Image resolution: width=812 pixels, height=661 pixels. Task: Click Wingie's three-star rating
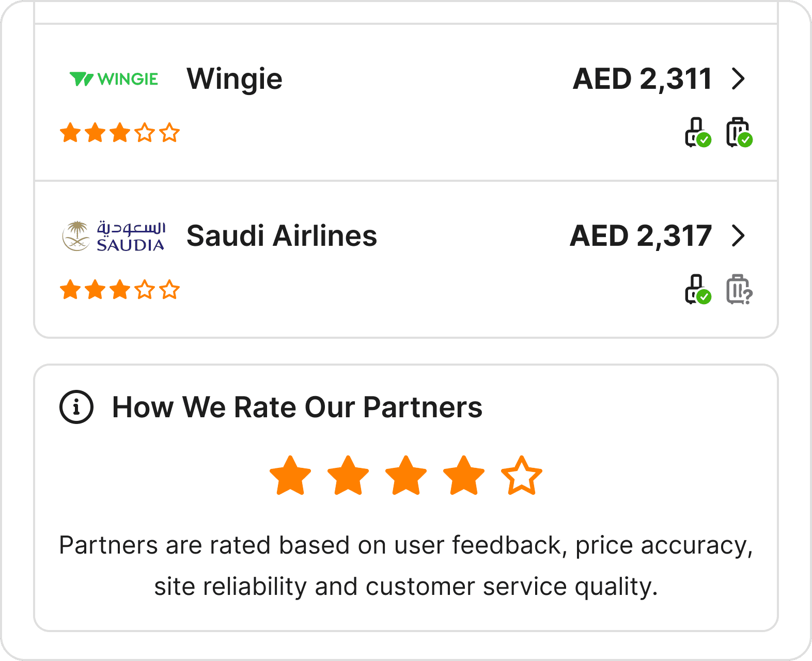coord(120,133)
